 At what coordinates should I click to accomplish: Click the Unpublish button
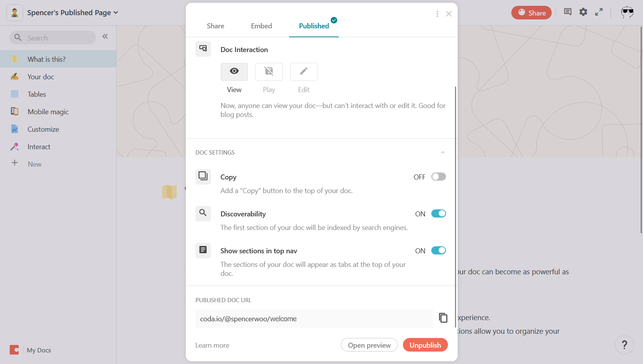[425, 345]
